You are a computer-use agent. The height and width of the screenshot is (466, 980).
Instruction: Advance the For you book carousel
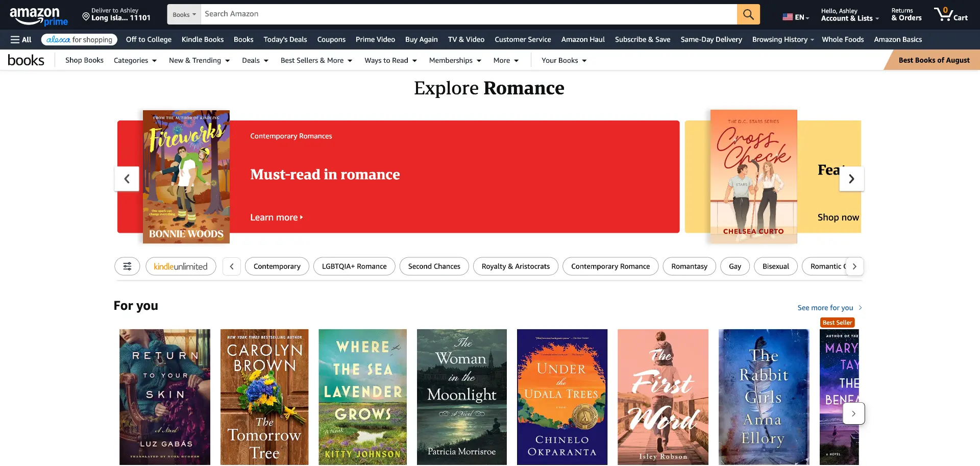(x=853, y=413)
